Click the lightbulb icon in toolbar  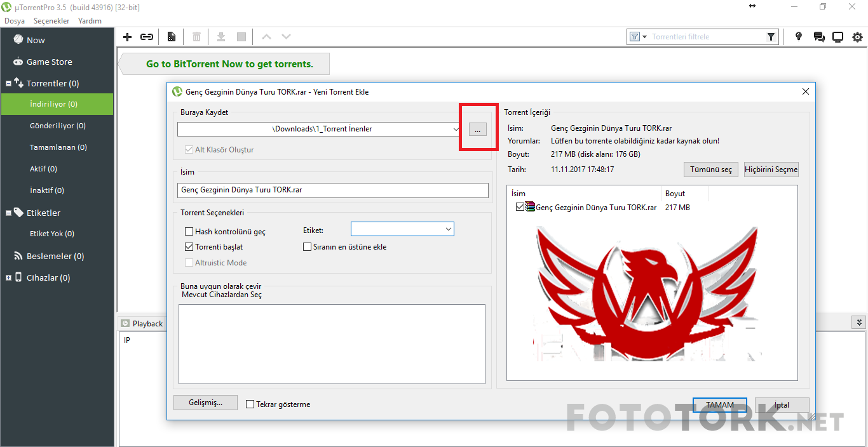coord(799,37)
